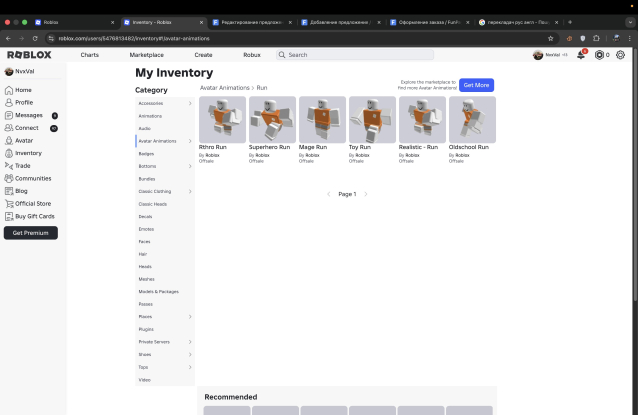Viewport: 638px width, 415px height.
Task: Expand the Bottoms category arrow
Action: coord(190,166)
